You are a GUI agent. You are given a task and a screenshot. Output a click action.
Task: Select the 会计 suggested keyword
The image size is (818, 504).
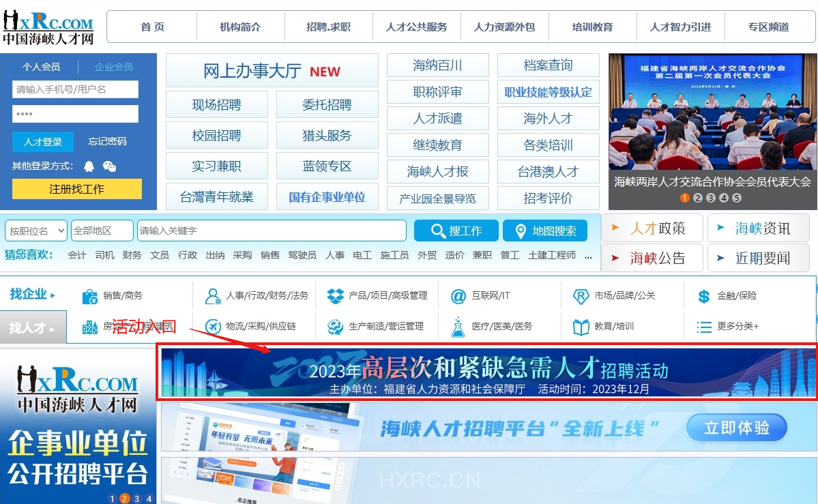[x=76, y=255]
